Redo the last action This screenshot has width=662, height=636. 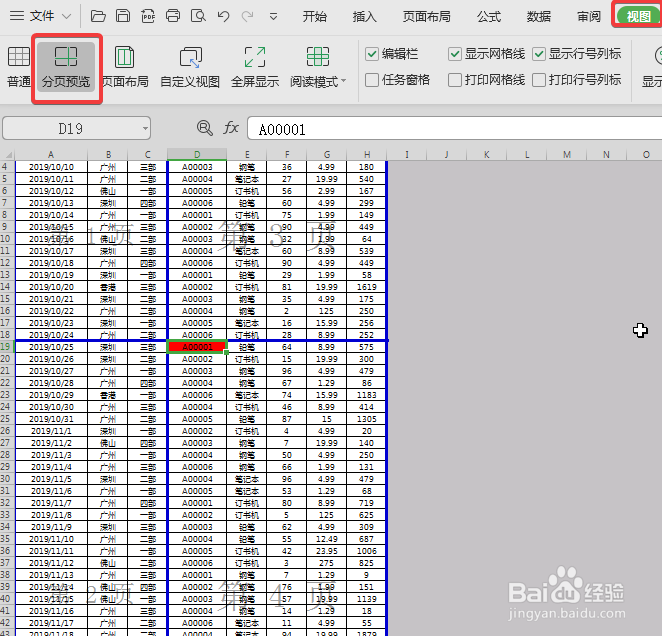pyautogui.click(x=247, y=16)
